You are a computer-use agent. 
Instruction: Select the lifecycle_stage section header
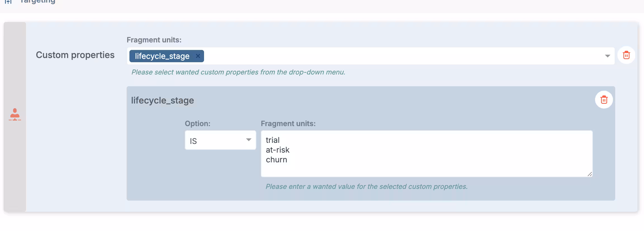[x=163, y=100]
